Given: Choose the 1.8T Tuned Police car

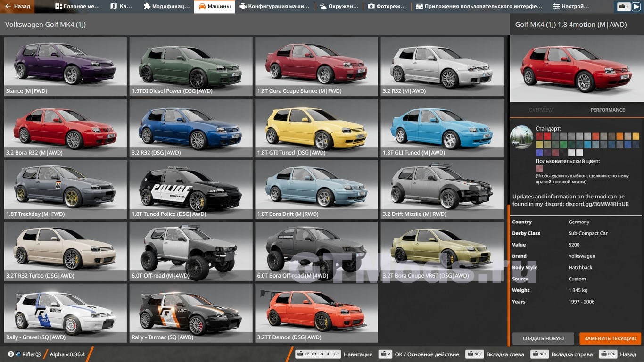Looking at the screenshot, I should [x=191, y=189].
